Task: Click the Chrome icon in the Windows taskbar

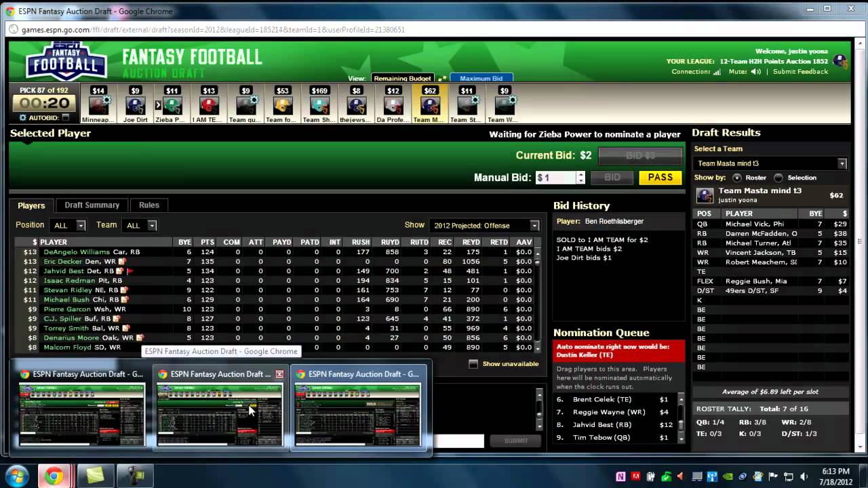Action: (54, 476)
